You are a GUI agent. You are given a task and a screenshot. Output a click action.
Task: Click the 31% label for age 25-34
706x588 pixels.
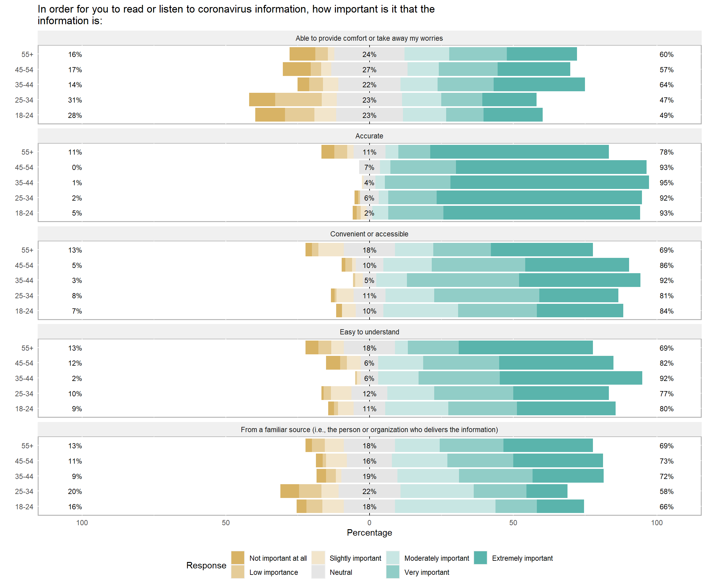tap(75, 100)
